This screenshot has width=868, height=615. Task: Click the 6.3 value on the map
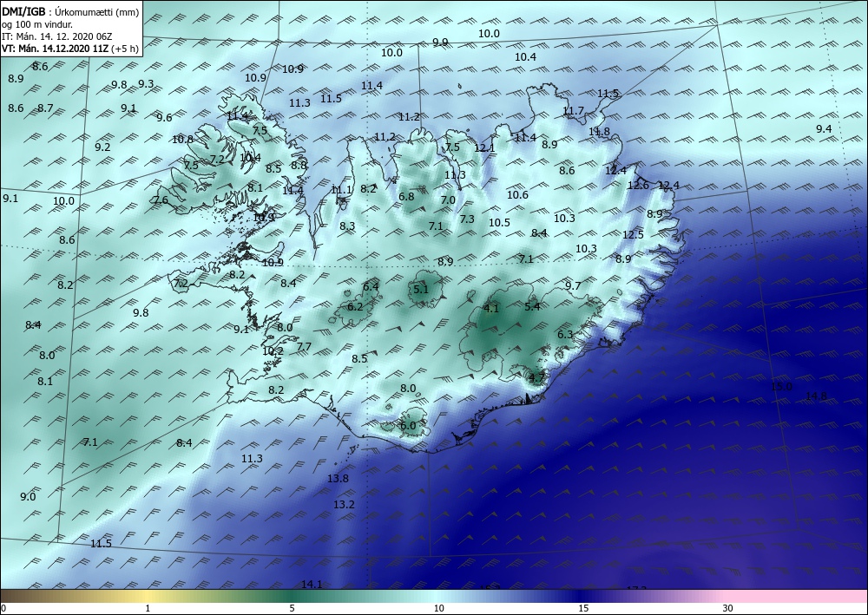(x=565, y=335)
